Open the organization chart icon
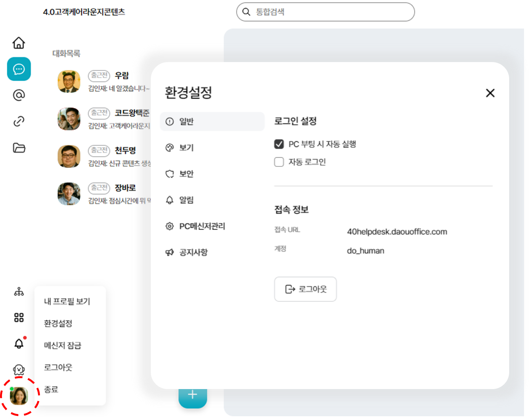Screen dimensions: 532x418 pos(19,292)
